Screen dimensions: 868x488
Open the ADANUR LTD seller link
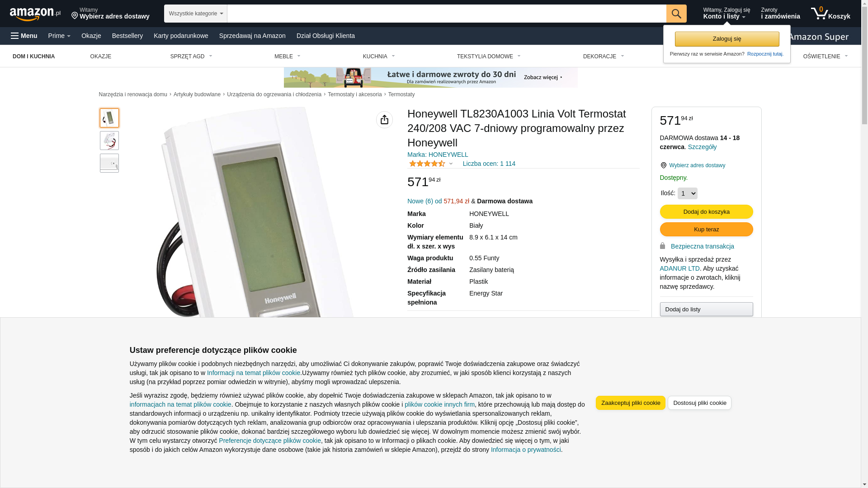679,268
